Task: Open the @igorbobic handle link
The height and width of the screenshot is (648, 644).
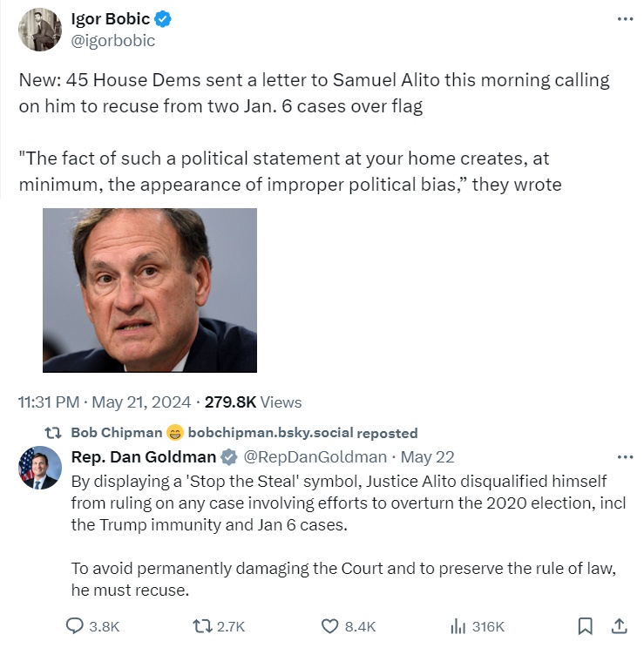Action: [x=112, y=40]
